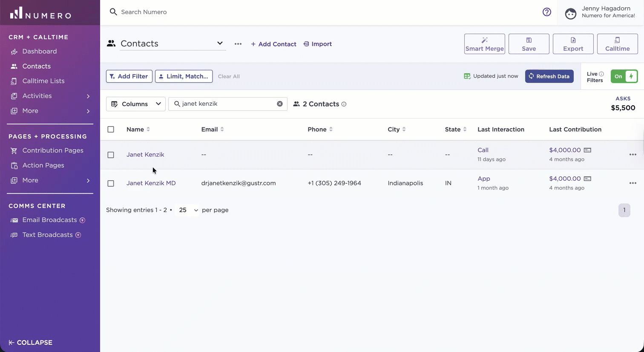Expand the Columns dropdown
Screen dimensions: 644x352
[136, 104]
